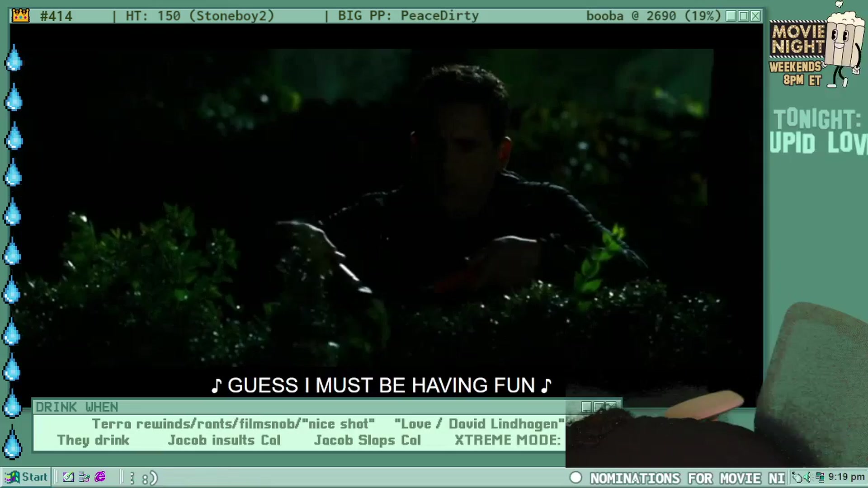
Task: Click the "booba @ 2690 (19%)" title text
Action: coord(653,16)
